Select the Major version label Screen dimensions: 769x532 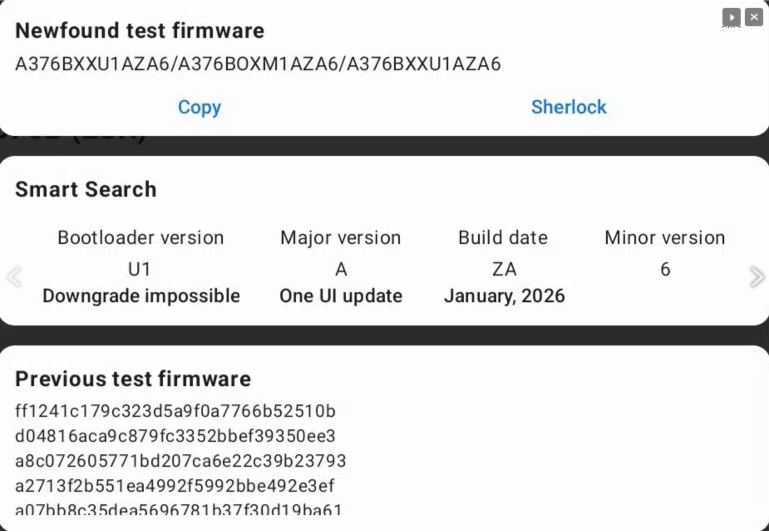[x=341, y=238]
